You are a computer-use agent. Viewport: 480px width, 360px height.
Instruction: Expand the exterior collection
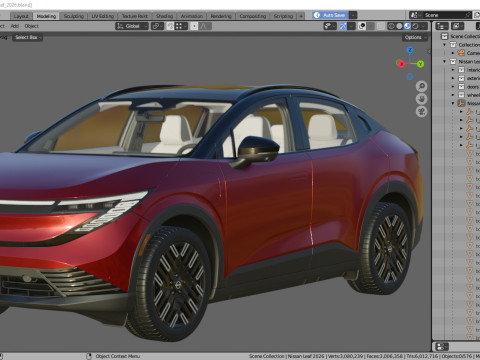tap(453, 78)
